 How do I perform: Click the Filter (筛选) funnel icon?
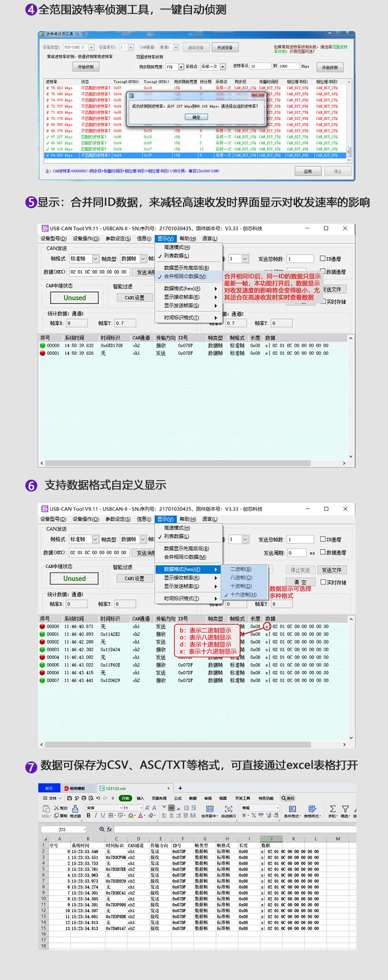pos(346,809)
